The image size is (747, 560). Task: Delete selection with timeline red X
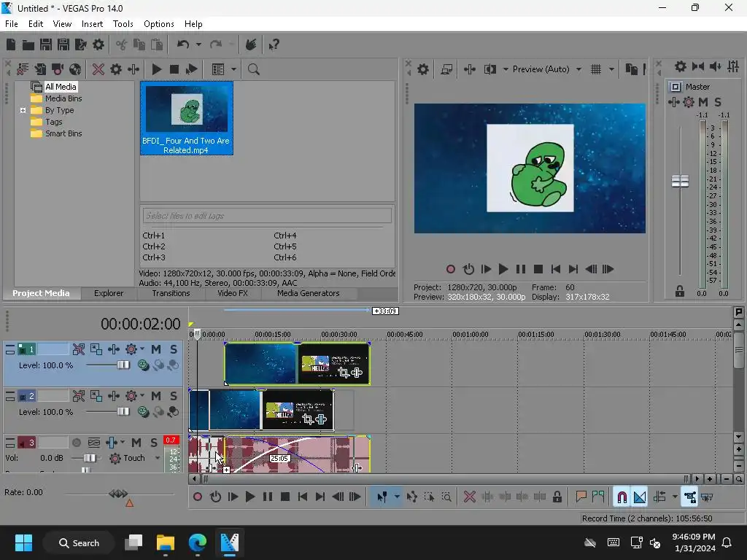(470, 497)
